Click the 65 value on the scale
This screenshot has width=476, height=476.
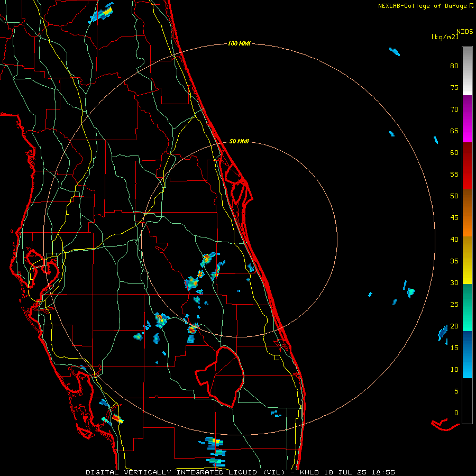pos(454,131)
